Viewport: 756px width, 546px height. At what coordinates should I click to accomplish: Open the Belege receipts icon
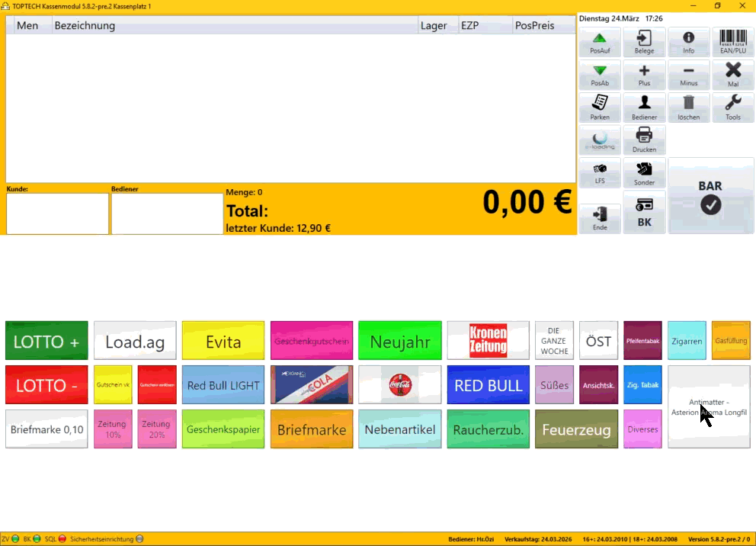pos(644,42)
